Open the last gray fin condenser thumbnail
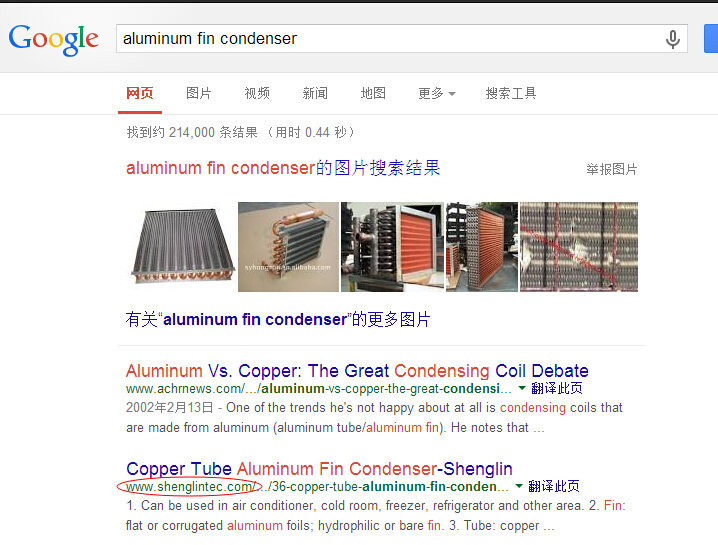The image size is (718, 545). [579, 247]
